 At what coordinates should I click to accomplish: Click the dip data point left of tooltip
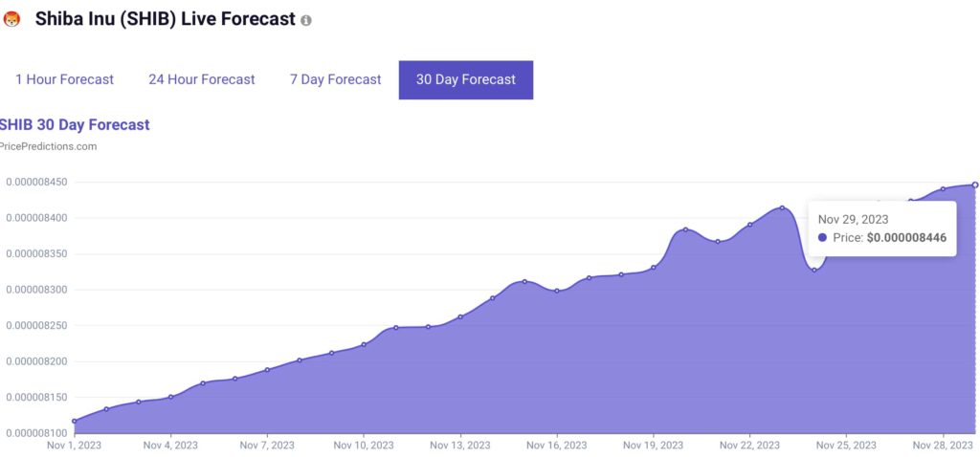814,270
